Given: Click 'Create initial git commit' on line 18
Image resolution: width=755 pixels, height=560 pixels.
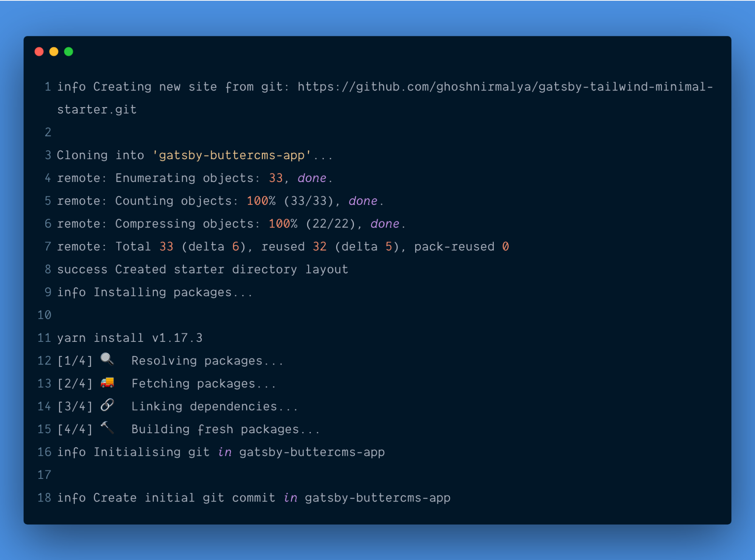Looking at the screenshot, I should 184,498.
